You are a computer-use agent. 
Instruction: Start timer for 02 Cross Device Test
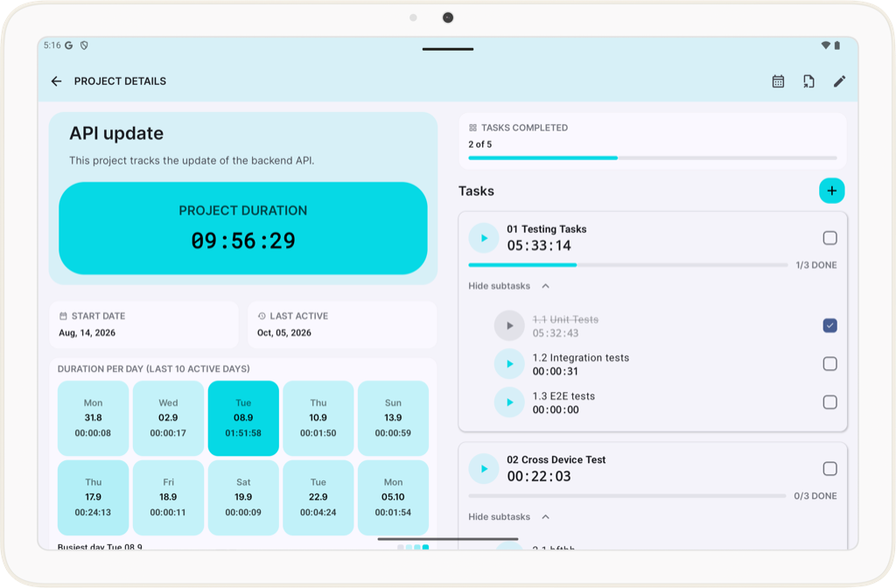tap(483, 469)
